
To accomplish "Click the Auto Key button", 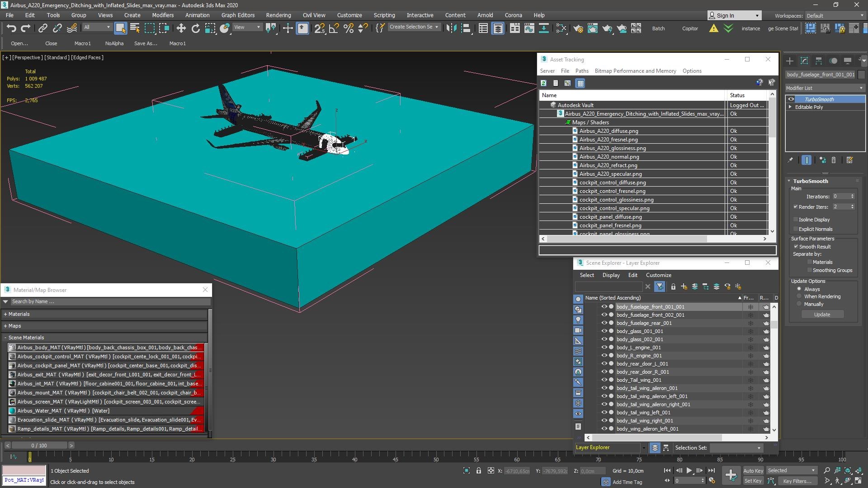I will click(753, 471).
